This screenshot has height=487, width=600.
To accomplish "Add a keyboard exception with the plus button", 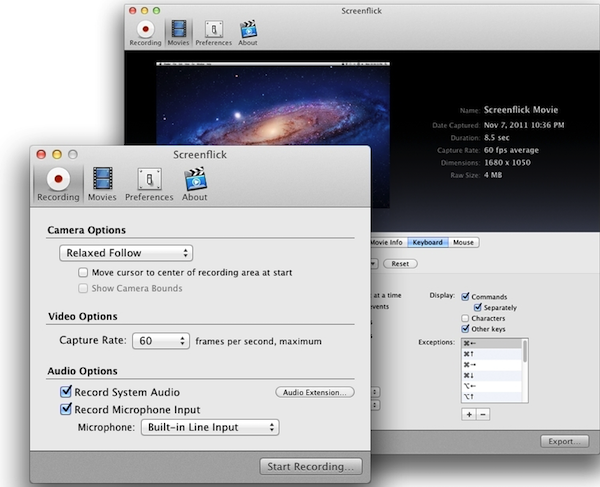I will [x=468, y=413].
